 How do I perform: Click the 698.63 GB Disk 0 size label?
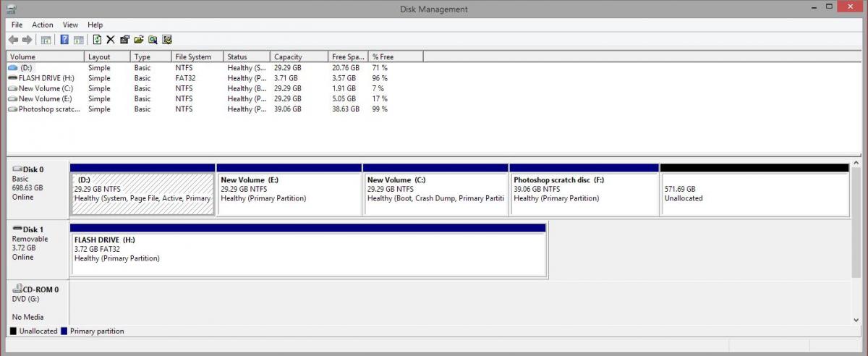(27, 187)
